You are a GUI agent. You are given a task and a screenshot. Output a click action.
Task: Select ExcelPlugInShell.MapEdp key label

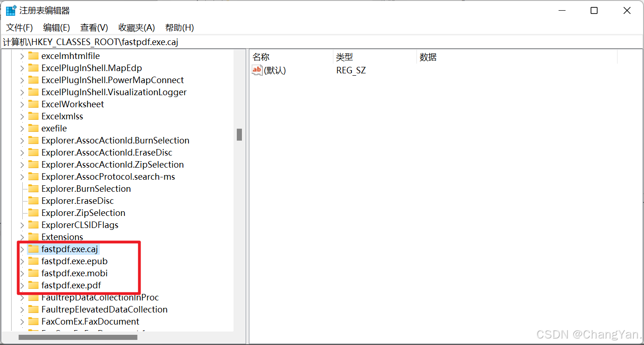91,68
